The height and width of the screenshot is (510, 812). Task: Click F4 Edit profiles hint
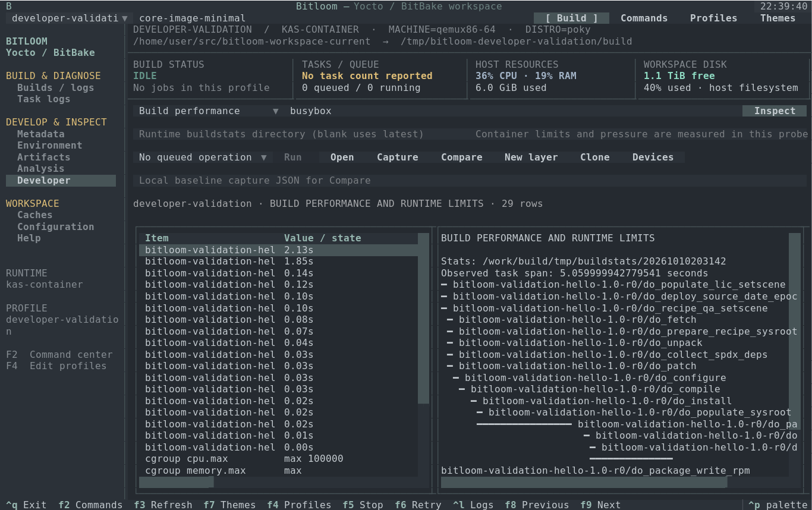[x=56, y=366]
